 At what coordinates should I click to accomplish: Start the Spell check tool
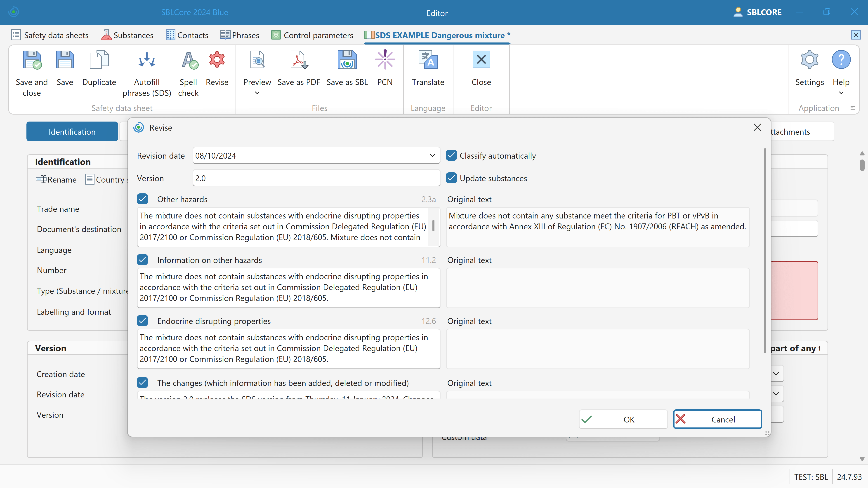click(x=188, y=60)
